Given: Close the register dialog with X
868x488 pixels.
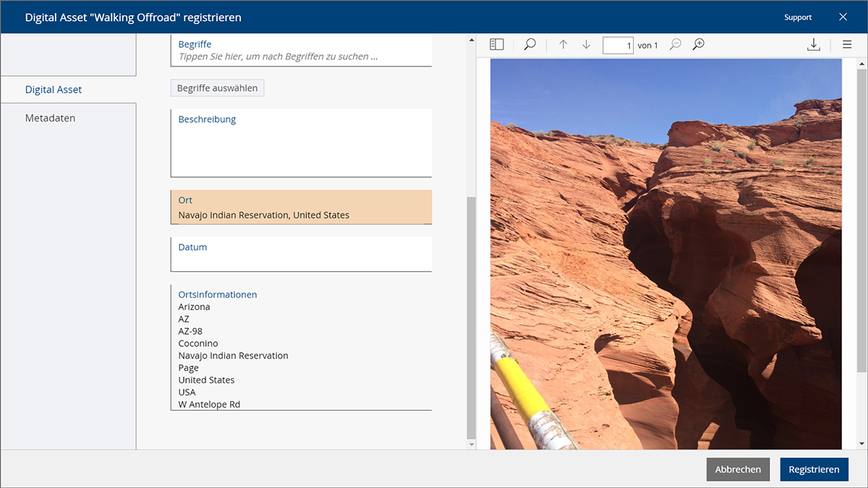Looking at the screenshot, I should tap(843, 17).
